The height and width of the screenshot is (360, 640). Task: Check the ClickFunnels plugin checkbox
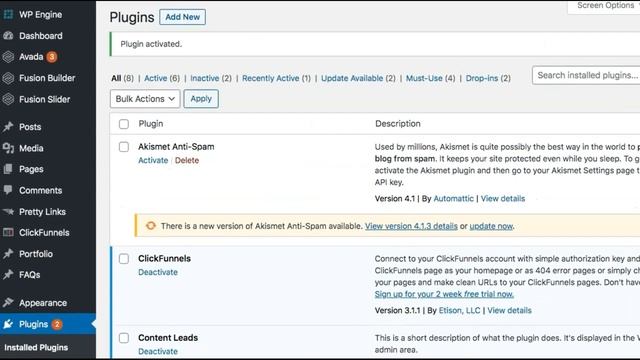point(124,259)
